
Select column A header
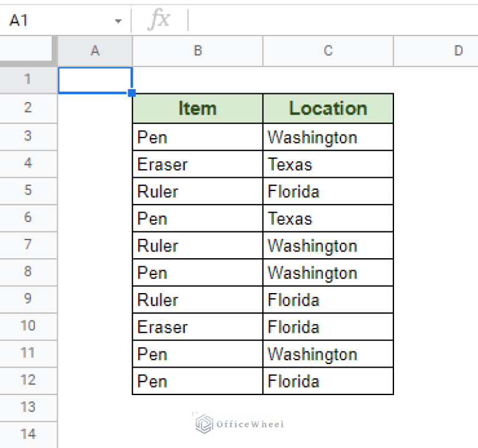[95, 51]
